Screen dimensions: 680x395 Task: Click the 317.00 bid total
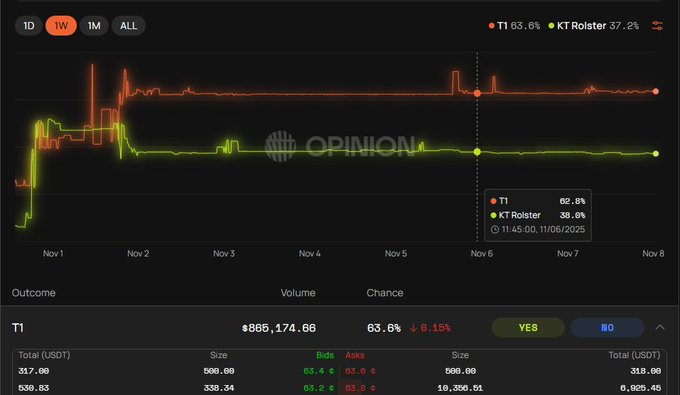pos(33,371)
